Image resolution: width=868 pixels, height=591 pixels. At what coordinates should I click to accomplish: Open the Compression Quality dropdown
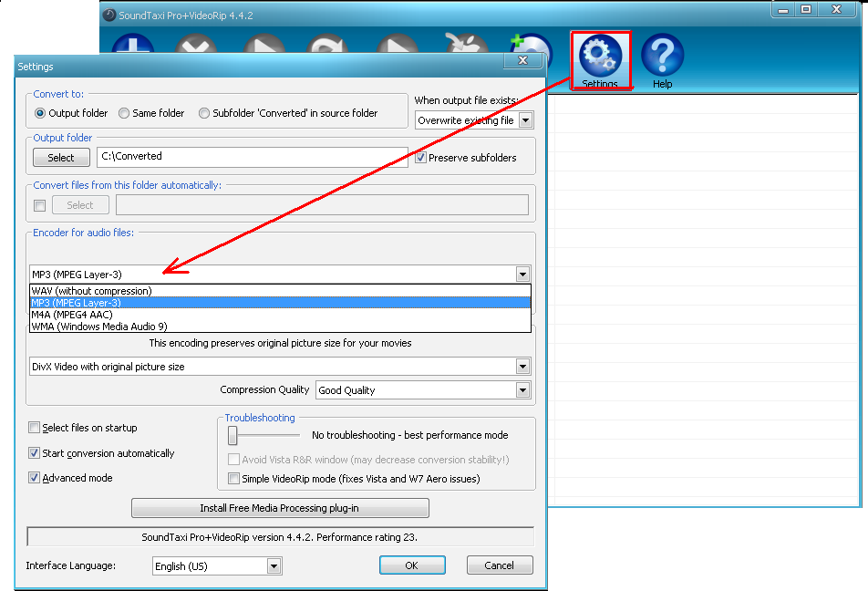pos(522,390)
